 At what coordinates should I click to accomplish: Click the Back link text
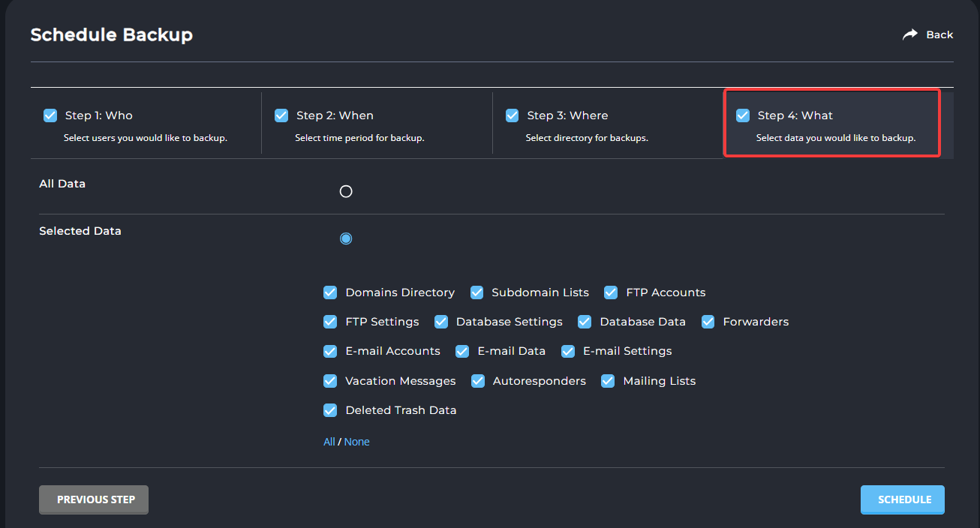pyautogui.click(x=939, y=34)
